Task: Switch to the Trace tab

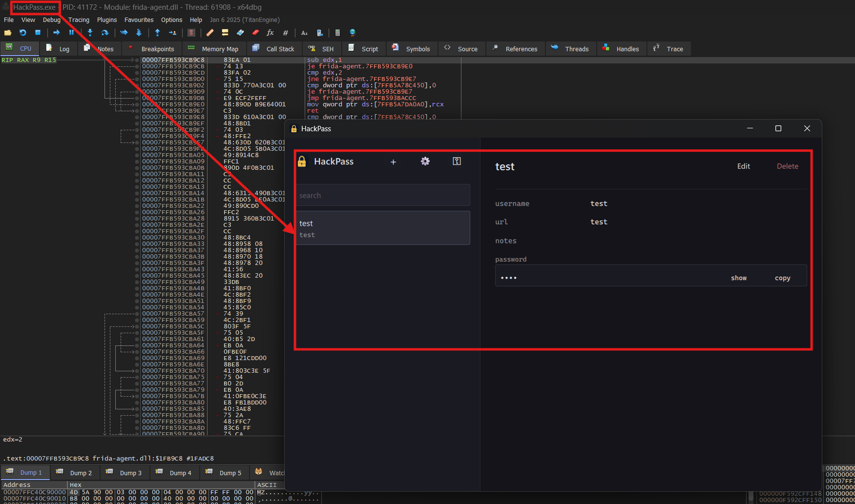Action: 669,49
